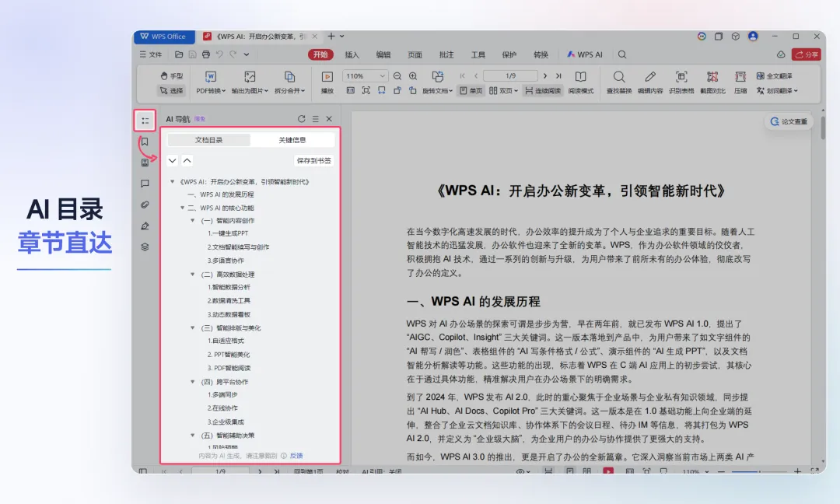
Task: Expand the quick access toolbar chevron
Action: point(247,54)
